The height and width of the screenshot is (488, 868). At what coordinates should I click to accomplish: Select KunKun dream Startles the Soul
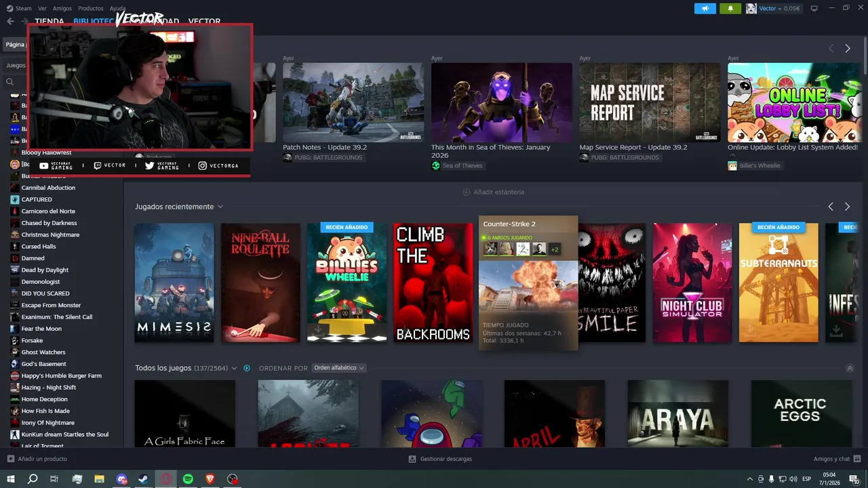64,434
